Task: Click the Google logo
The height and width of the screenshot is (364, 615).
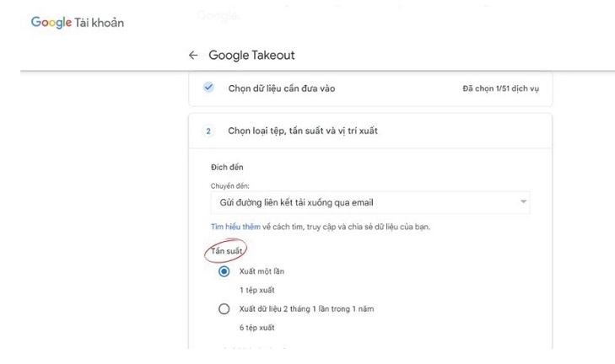Action: pos(51,23)
